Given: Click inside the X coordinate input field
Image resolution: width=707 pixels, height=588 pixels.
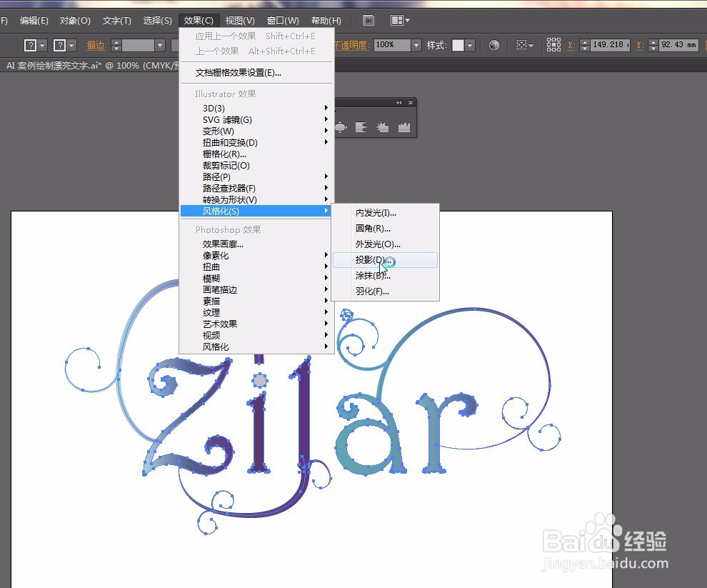Looking at the screenshot, I should coord(610,45).
